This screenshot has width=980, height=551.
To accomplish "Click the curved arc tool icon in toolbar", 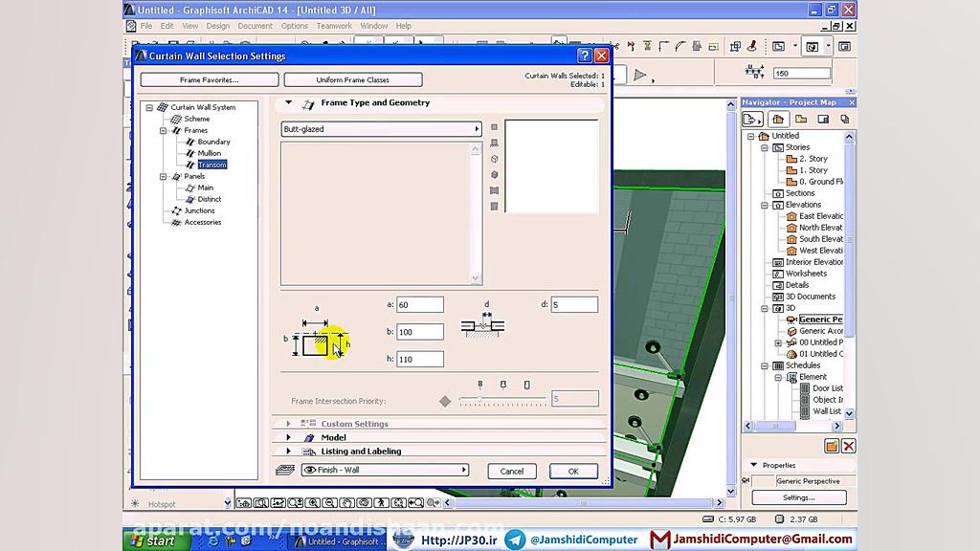I will [x=680, y=46].
